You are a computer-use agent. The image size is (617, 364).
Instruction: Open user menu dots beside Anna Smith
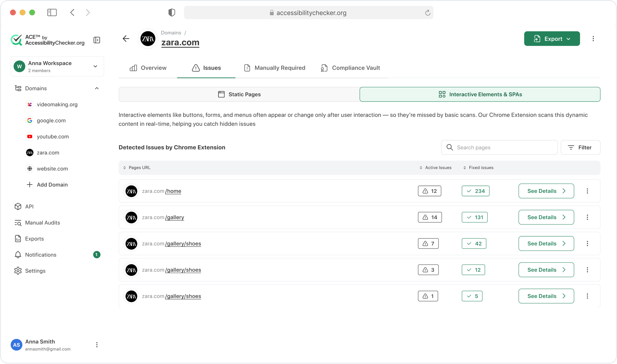coord(97,345)
